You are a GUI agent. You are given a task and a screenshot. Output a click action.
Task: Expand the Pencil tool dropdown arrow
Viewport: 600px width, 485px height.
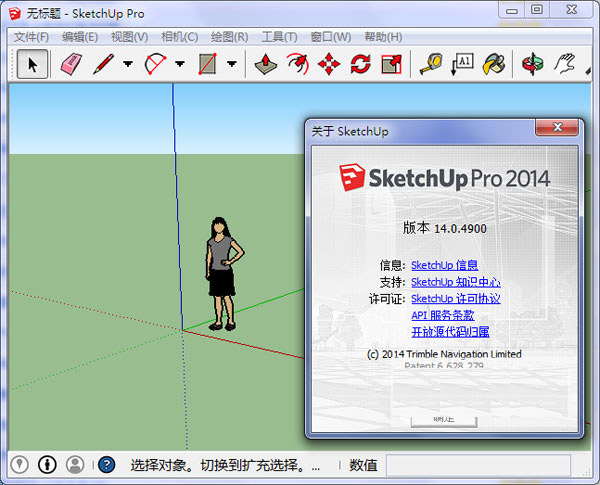(x=128, y=64)
